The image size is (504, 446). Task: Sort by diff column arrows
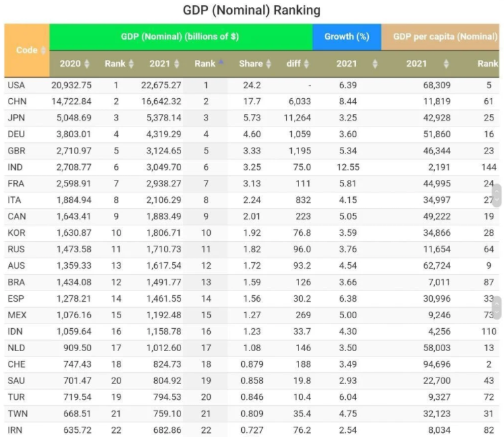(x=306, y=64)
